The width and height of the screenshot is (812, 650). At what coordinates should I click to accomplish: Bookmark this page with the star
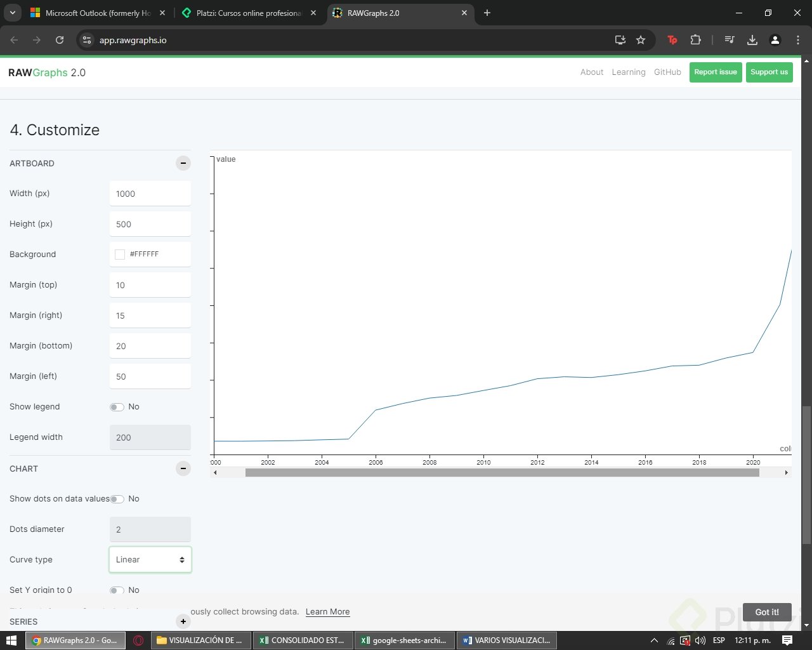[641, 40]
